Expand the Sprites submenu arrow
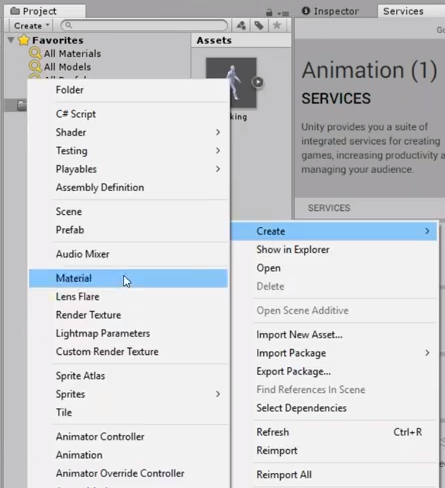Screen dimensions: 445x488 tap(218, 394)
